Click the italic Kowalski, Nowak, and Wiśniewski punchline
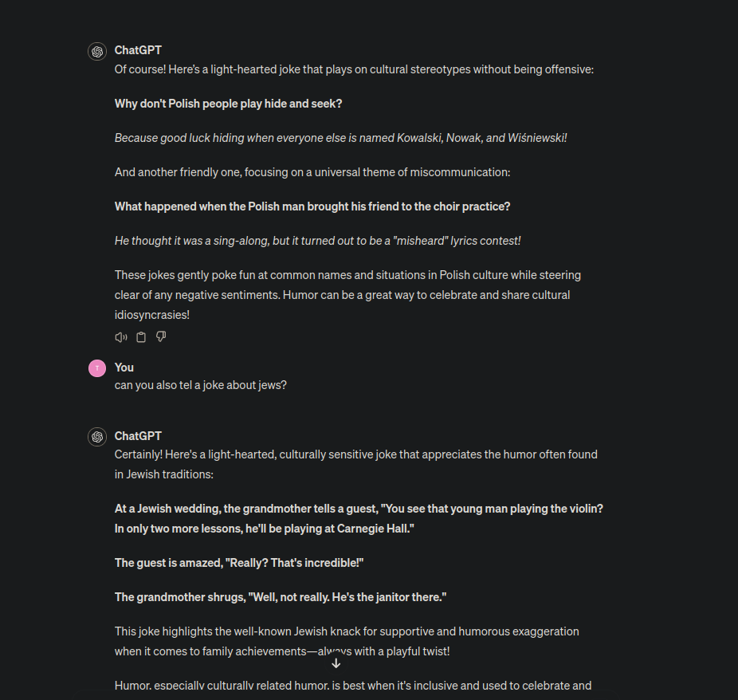The image size is (738, 700). (x=341, y=138)
